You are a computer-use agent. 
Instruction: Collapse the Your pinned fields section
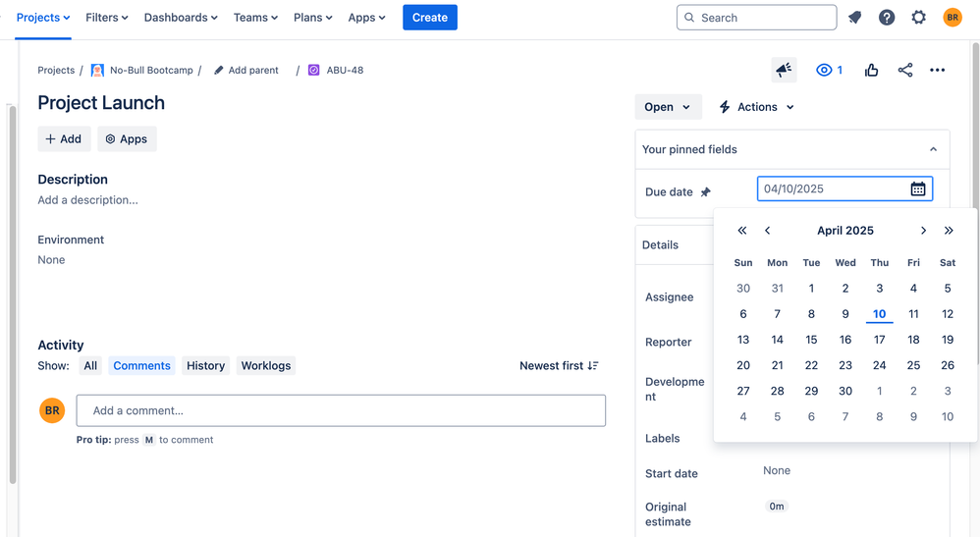click(933, 149)
